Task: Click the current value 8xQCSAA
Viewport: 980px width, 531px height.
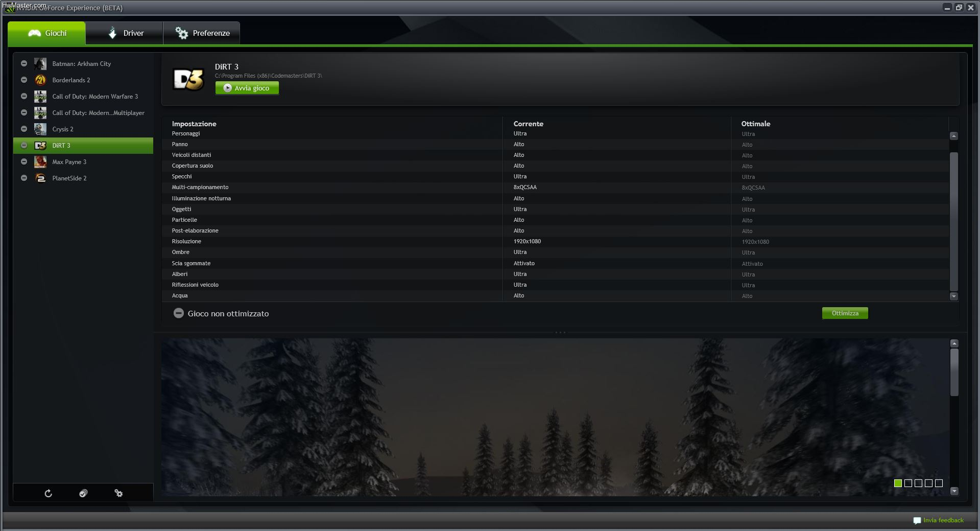Action: click(525, 187)
